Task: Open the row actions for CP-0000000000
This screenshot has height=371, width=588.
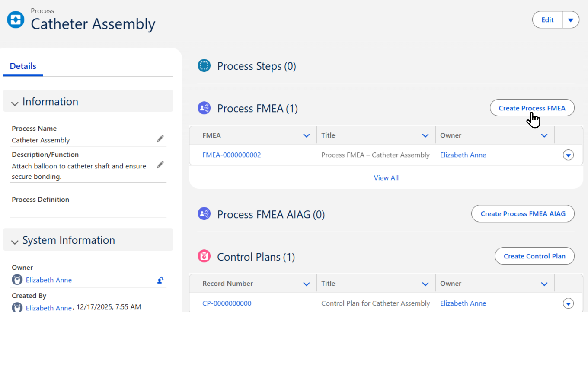Action: pos(568,303)
